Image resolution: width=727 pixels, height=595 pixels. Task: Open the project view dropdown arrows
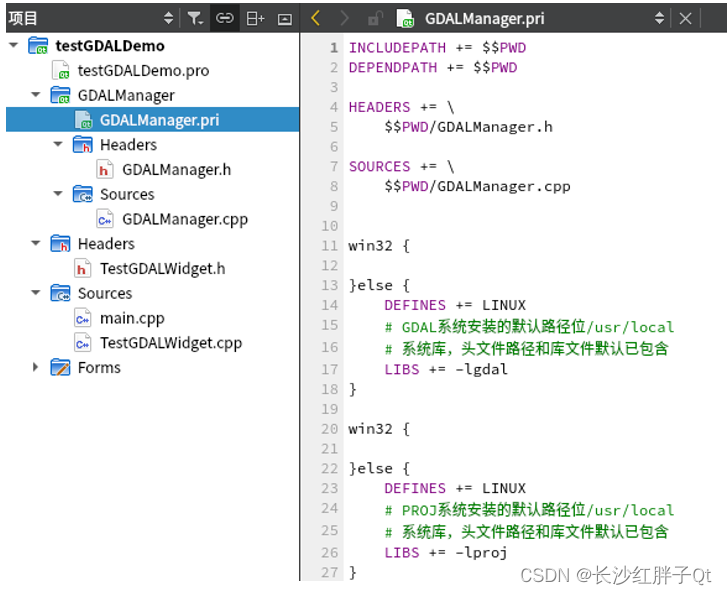point(168,18)
